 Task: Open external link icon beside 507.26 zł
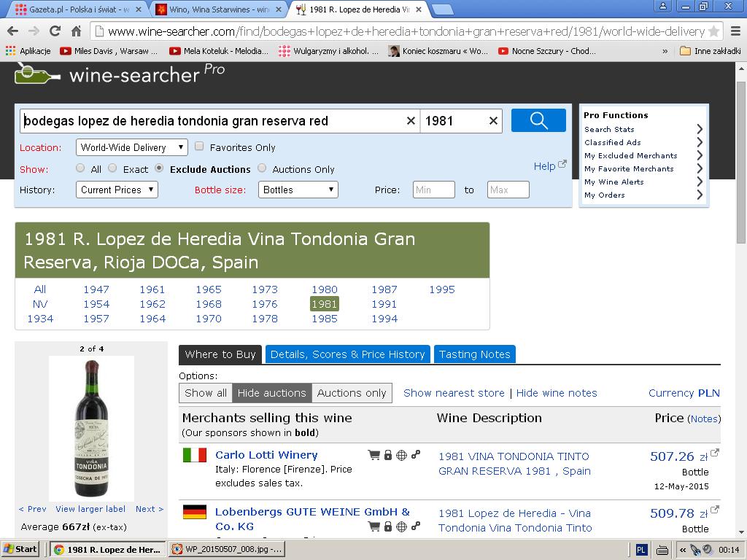tap(715, 453)
